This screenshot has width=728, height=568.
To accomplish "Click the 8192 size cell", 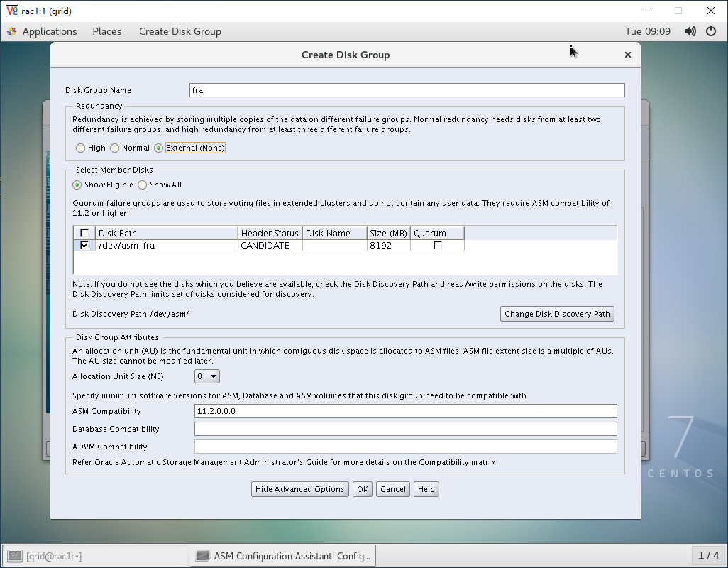I will click(389, 245).
